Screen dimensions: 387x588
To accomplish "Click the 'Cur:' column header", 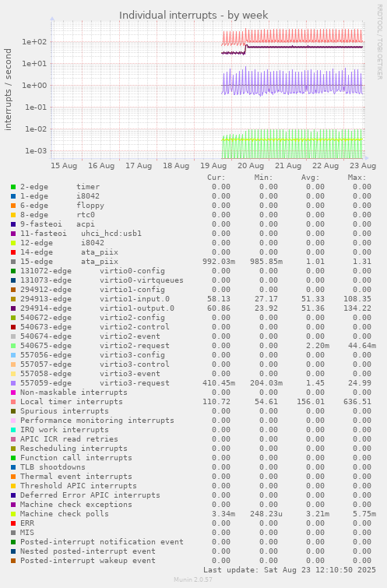I will tap(216, 178).
